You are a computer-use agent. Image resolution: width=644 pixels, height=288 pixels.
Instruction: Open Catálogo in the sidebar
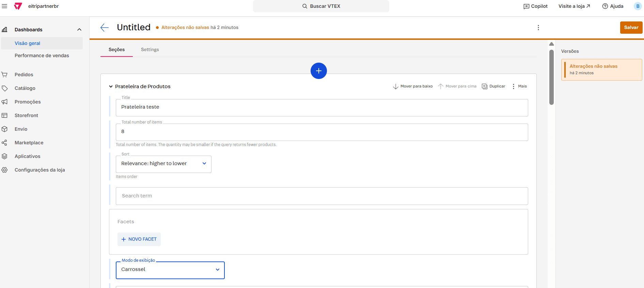[x=25, y=88]
